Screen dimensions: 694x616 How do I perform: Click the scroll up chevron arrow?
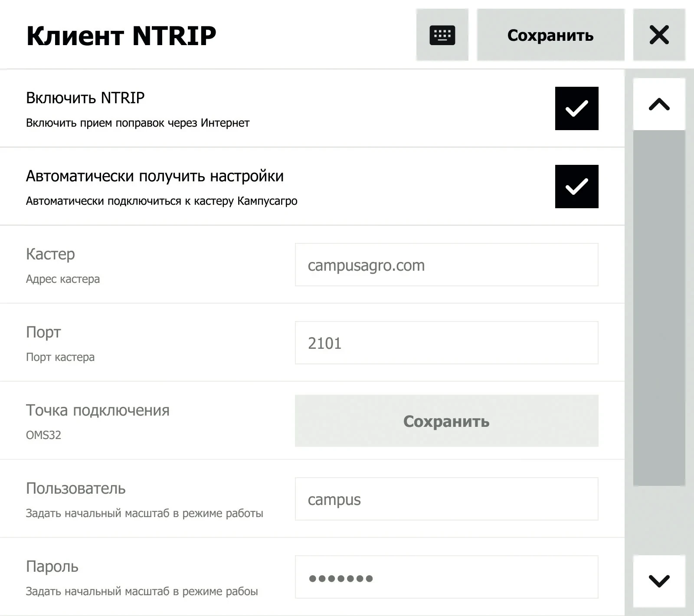point(659,104)
